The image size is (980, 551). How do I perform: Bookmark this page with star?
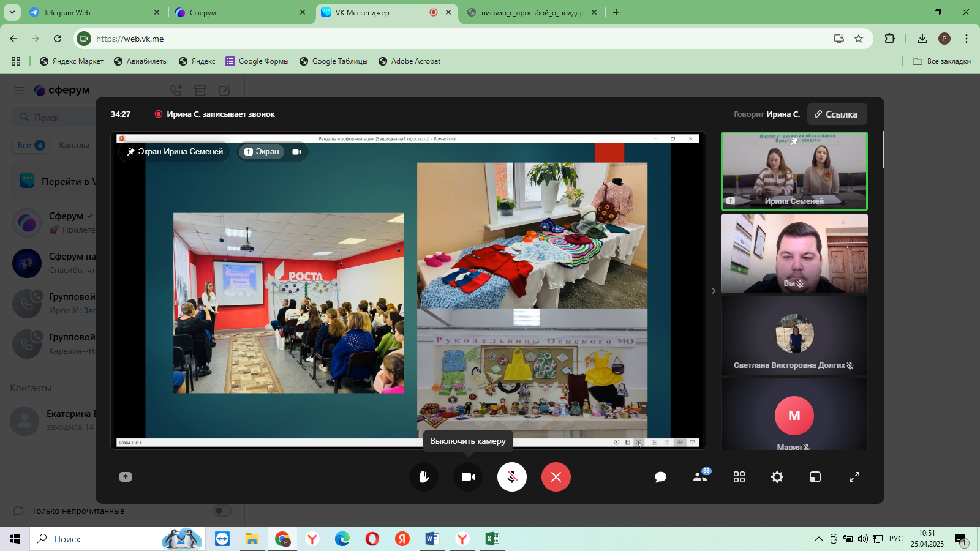[859, 39]
